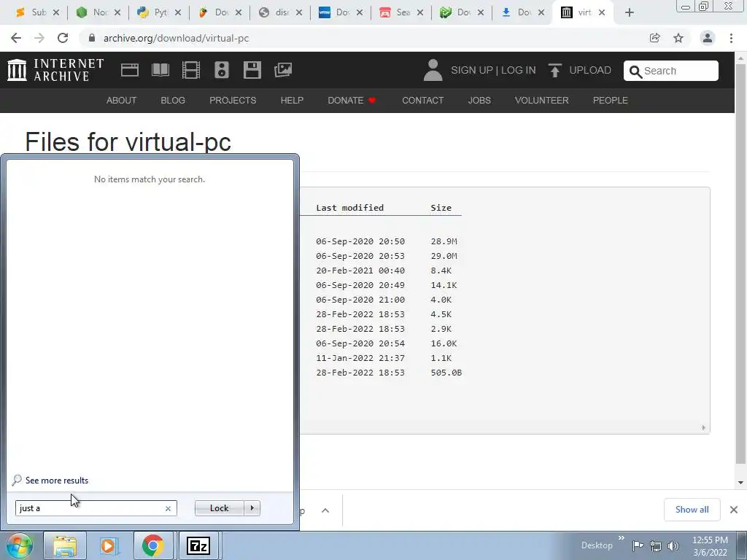Open the HELP menu item
Viewport: 747px width, 560px height.
292,101
